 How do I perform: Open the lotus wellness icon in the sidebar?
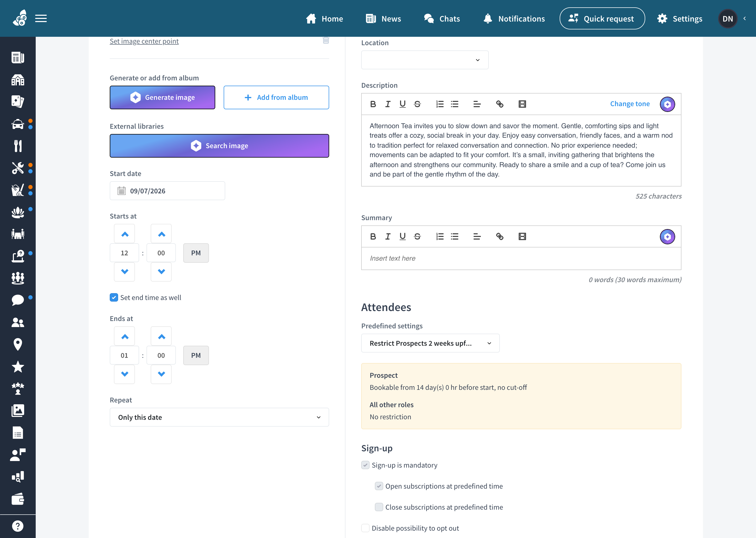(18, 212)
